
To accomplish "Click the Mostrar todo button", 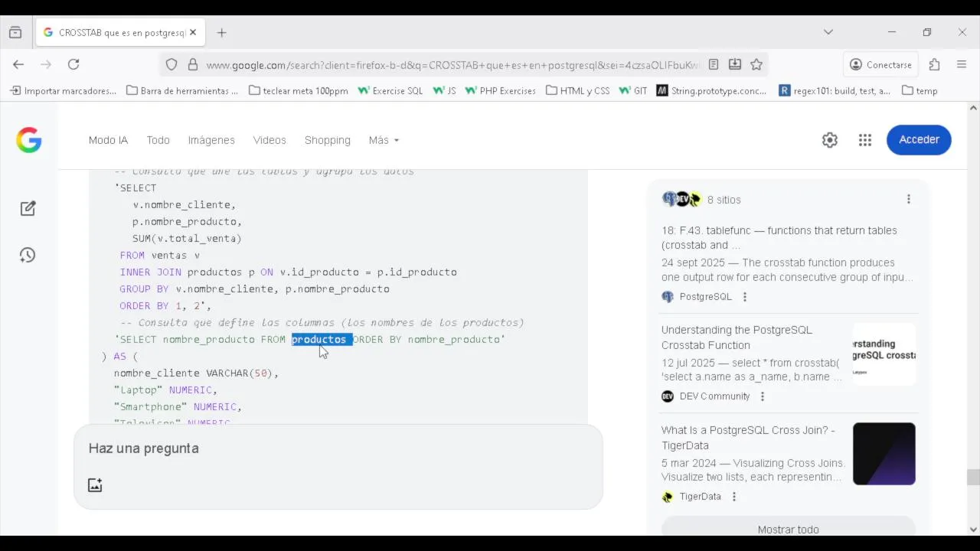I will tap(788, 528).
